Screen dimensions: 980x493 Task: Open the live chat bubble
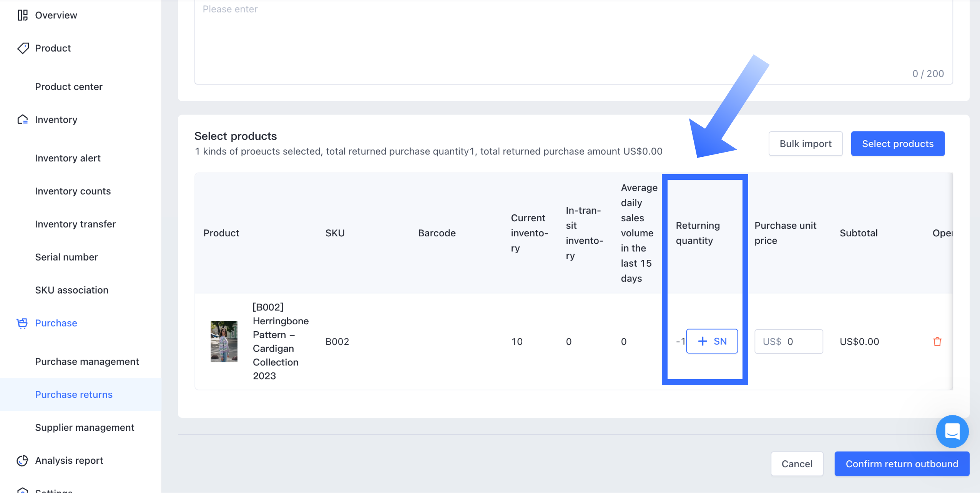pyautogui.click(x=952, y=432)
